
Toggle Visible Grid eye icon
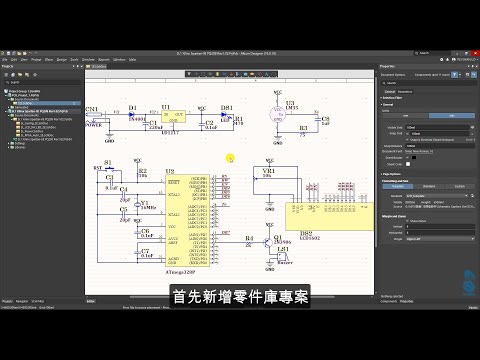472,127
